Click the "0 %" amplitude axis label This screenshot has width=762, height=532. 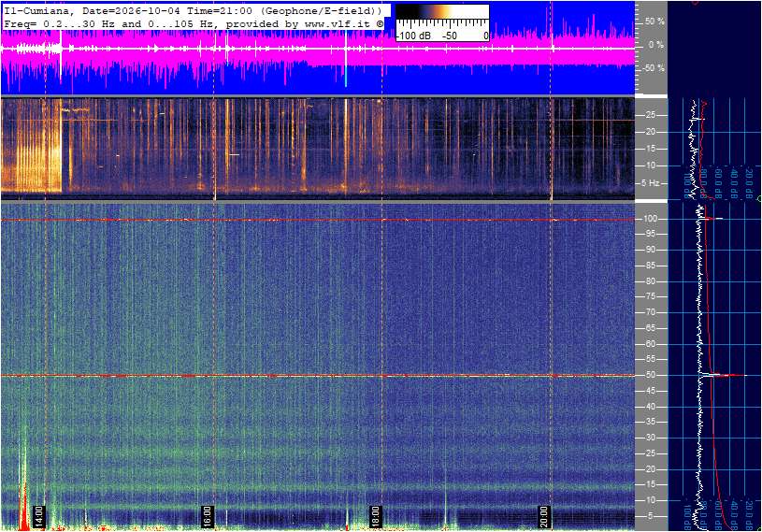pyautogui.click(x=656, y=45)
